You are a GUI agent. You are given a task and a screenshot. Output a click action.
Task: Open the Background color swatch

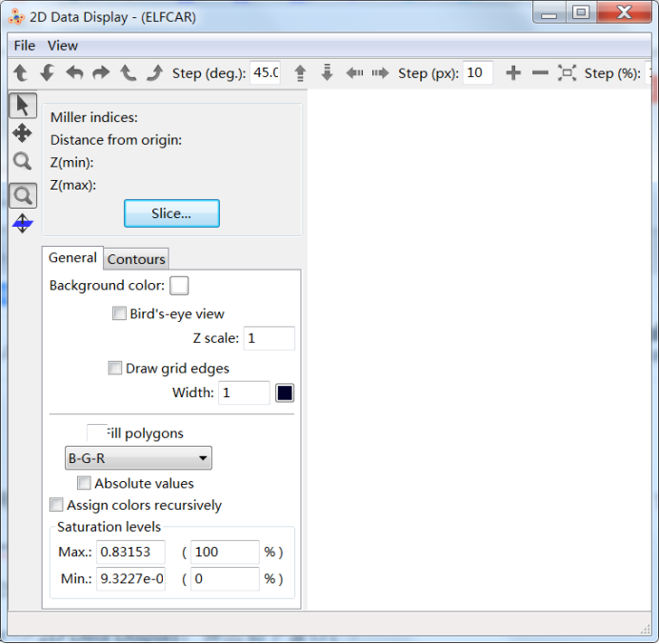click(x=179, y=286)
